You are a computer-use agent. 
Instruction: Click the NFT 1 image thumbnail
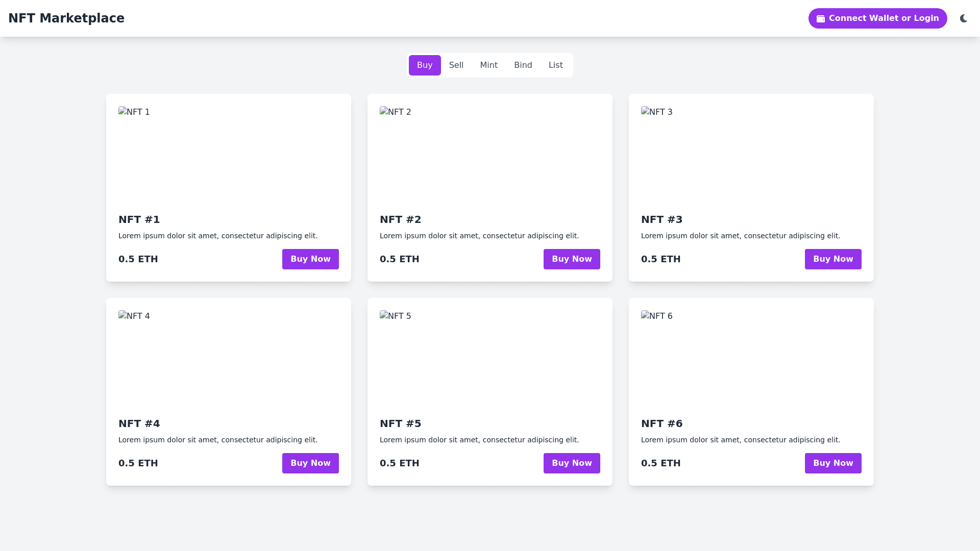pos(134,112)
